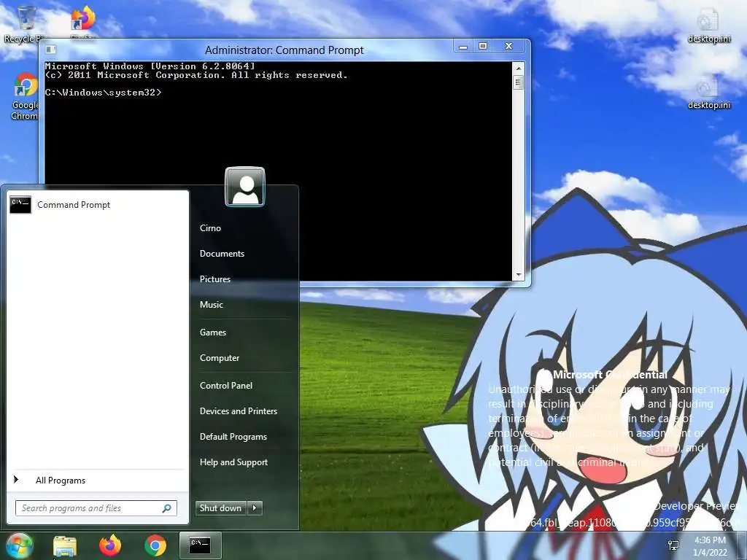Click the network icon in system tray

(673, 545)
